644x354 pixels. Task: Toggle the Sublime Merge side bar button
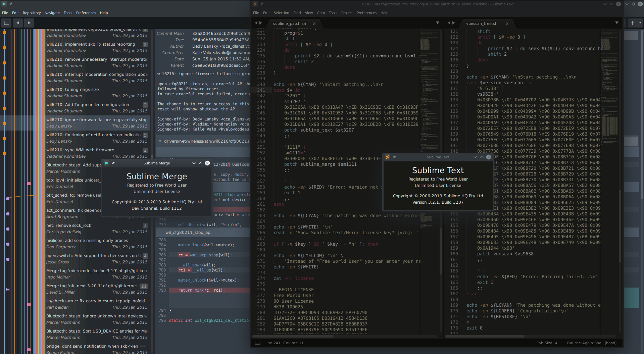coord(6,23)
